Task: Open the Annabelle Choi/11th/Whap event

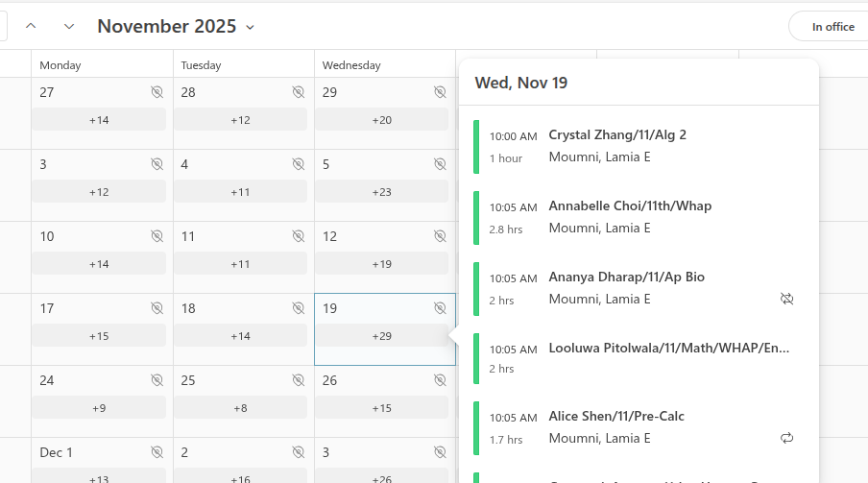Action: click(x=630, y=205)
